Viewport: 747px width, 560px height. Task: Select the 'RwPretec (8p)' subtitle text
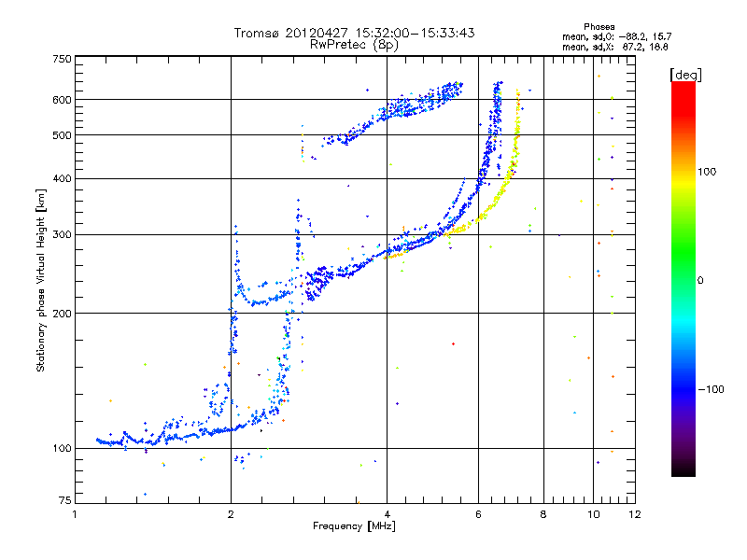point(354,45)
